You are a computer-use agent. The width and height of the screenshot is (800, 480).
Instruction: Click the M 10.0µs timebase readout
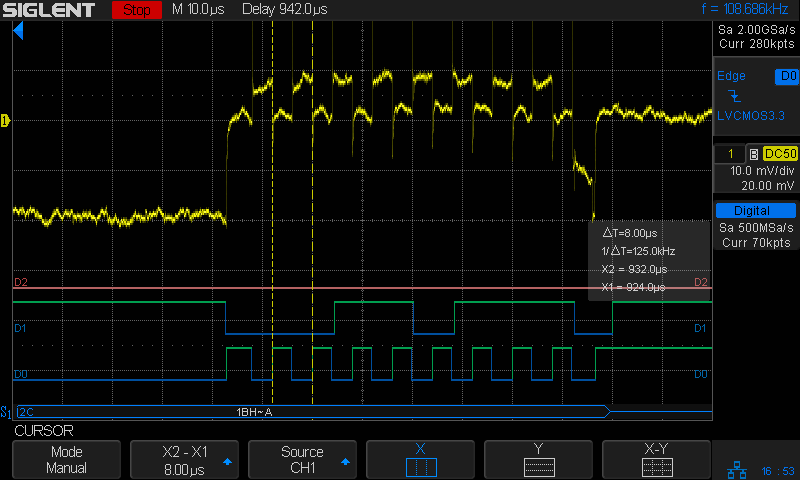click(204, 11)
